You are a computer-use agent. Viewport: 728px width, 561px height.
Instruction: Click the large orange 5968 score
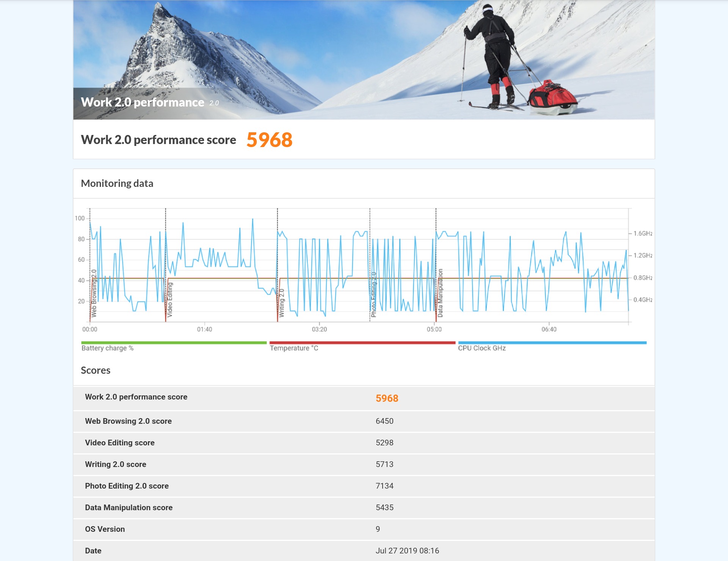coord(270,140)
